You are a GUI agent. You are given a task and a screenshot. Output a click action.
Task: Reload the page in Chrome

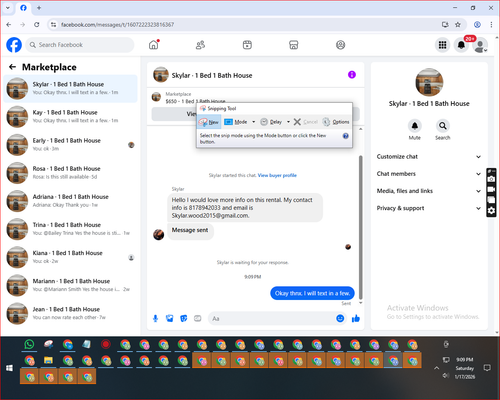[37, 24]
